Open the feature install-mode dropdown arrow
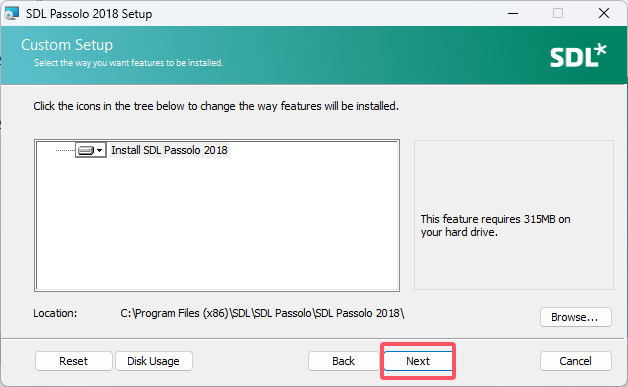 click(x=100, y=150)
